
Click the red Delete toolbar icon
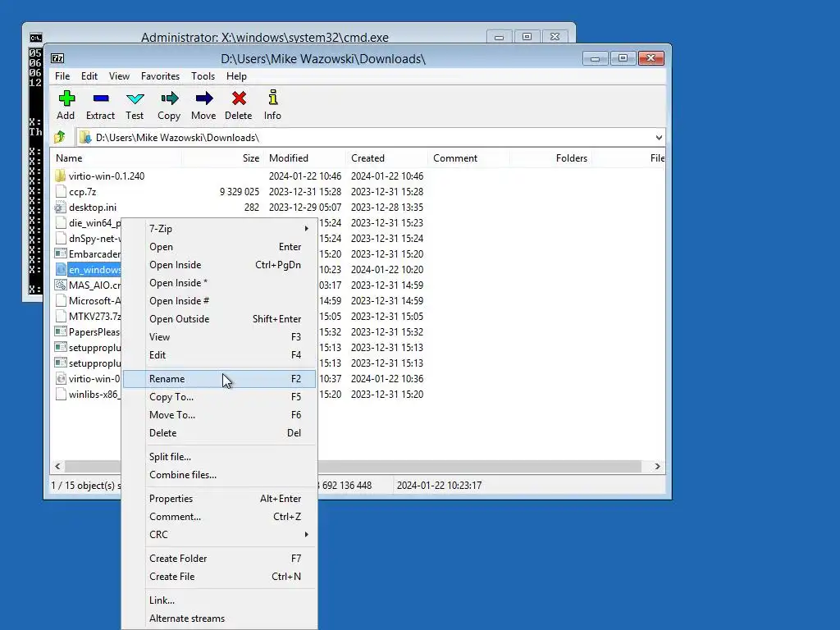[239, 98]
